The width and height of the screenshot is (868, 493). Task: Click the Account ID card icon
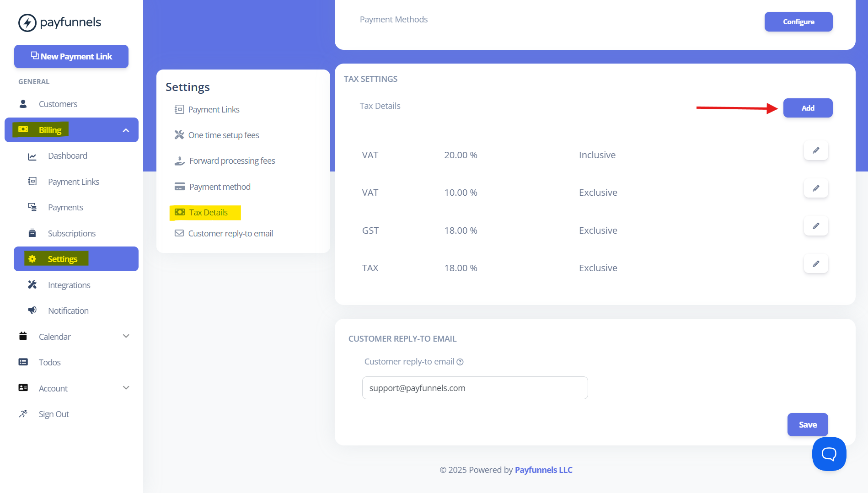click(23, 388)
